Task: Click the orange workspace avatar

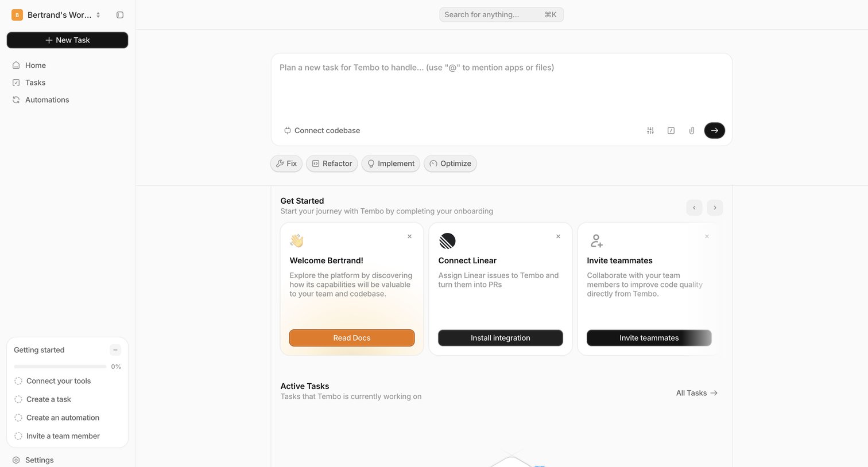Action: 17,15
